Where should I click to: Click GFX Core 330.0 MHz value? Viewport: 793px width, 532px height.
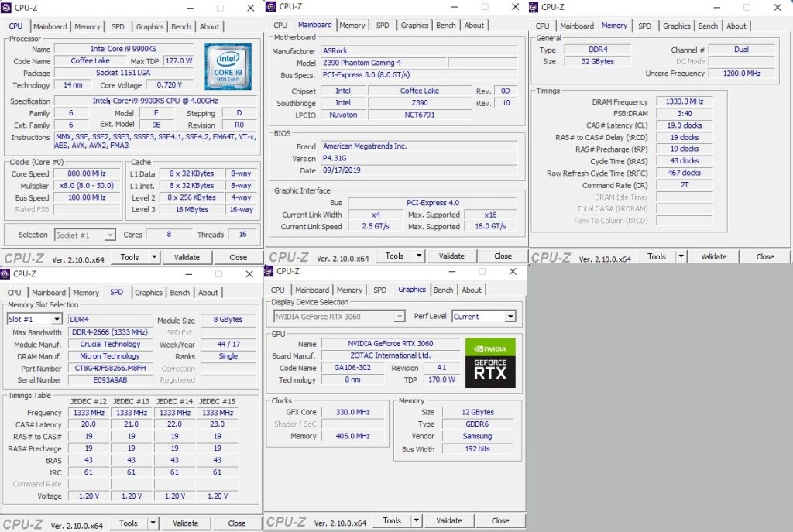tap(352, 412)
